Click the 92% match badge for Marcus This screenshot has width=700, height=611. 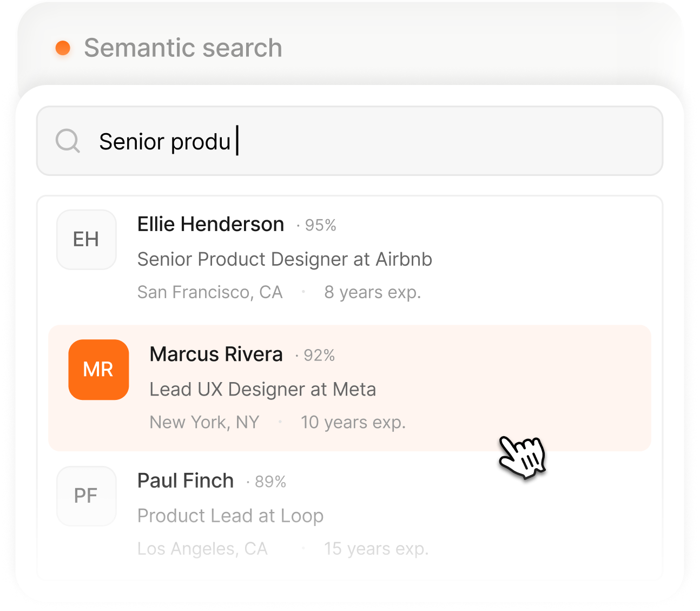pyautogui.click(x=319, y=356)
